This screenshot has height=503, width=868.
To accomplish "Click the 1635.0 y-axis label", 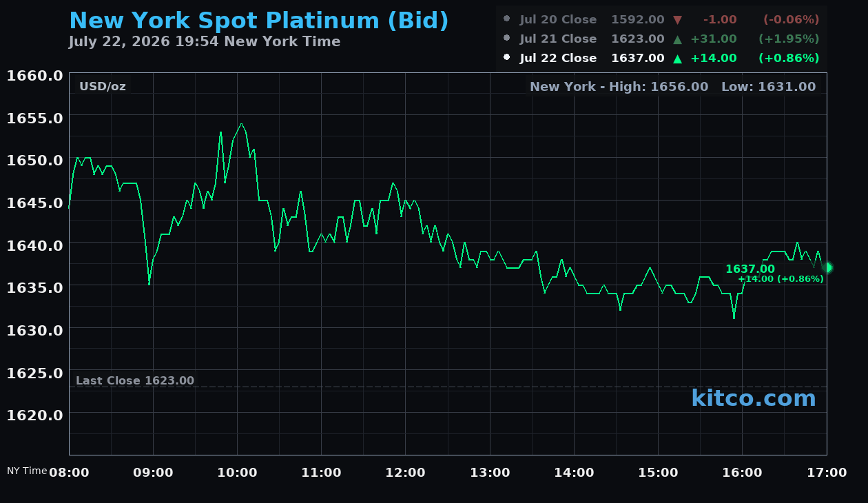I will click(34, 287).
